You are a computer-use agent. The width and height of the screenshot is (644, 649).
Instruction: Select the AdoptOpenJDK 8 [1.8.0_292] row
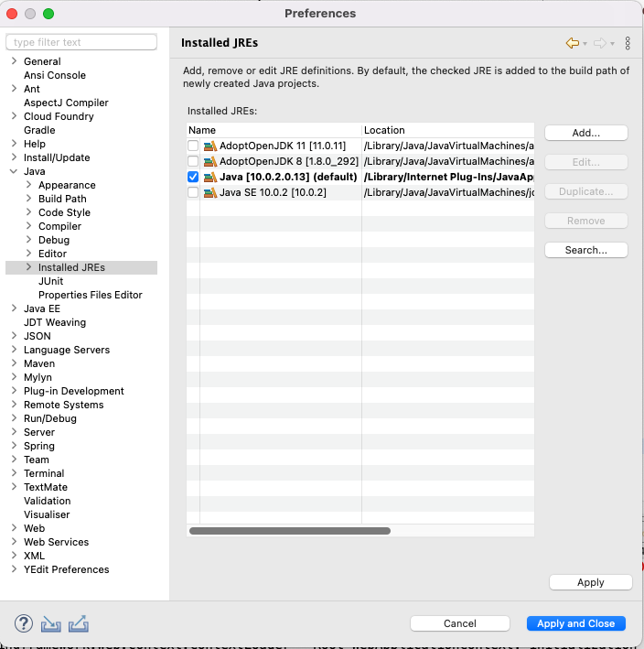360,161
